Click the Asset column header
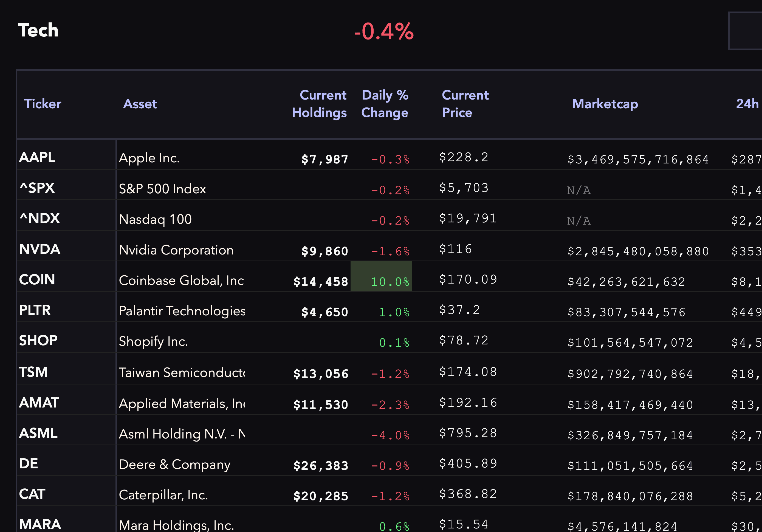Screen dimensions: 762x532 tap(140, 104)
